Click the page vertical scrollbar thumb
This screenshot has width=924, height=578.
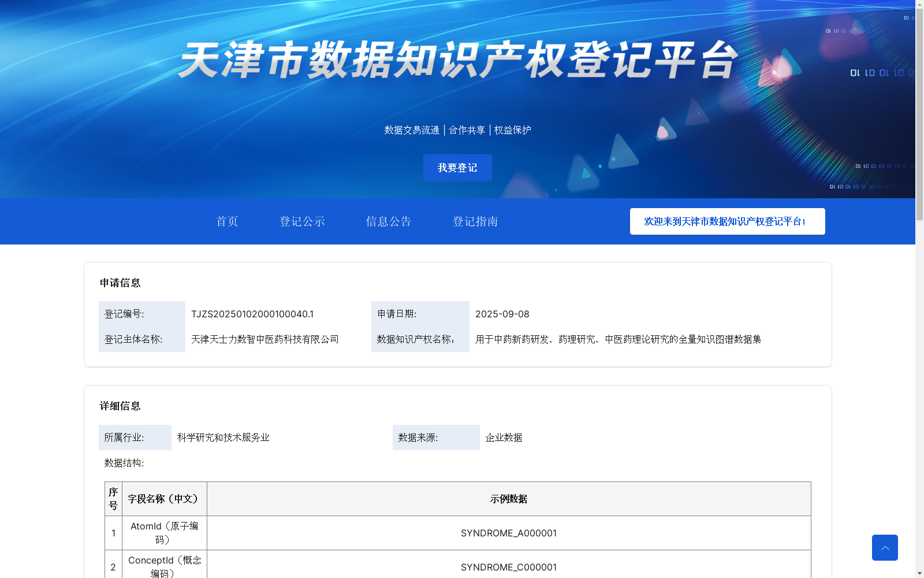pyautogui.click(x=919, y=114)
